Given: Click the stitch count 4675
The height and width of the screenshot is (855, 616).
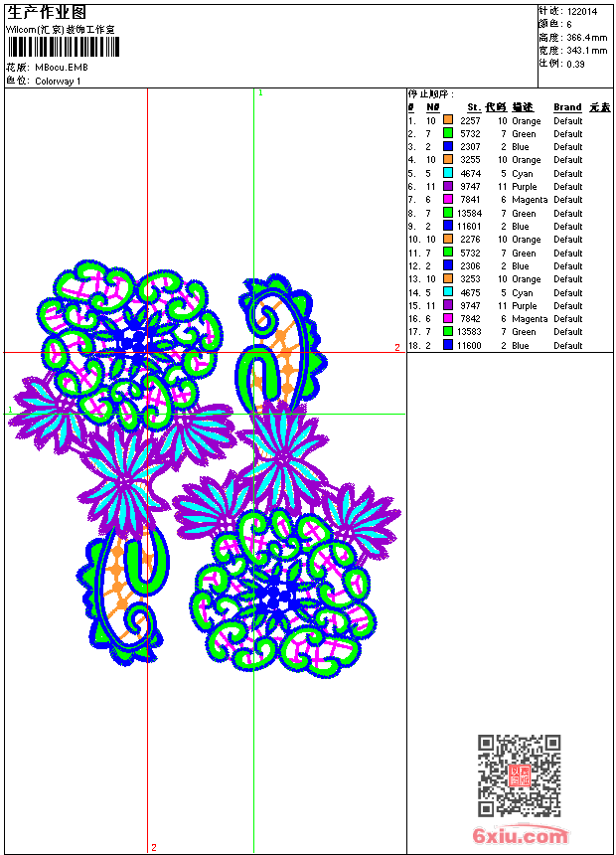Looking at the screenshot, I should pos(471,293).
